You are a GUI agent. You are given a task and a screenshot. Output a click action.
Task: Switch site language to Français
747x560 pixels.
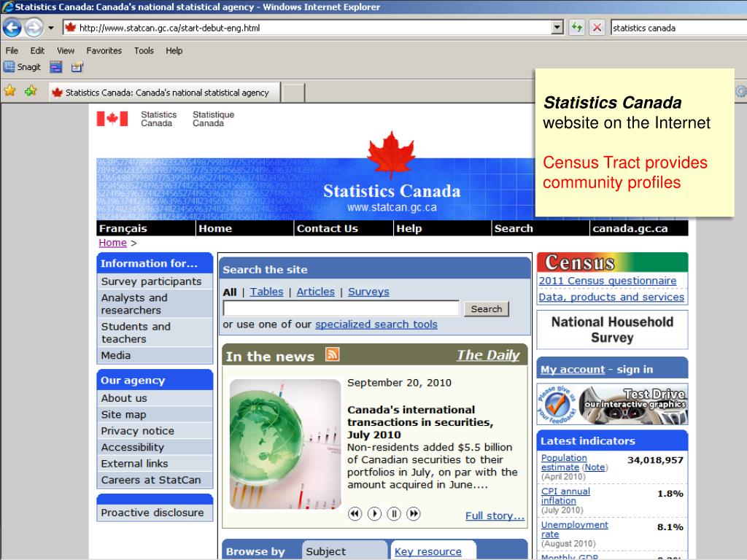(123, 228)
